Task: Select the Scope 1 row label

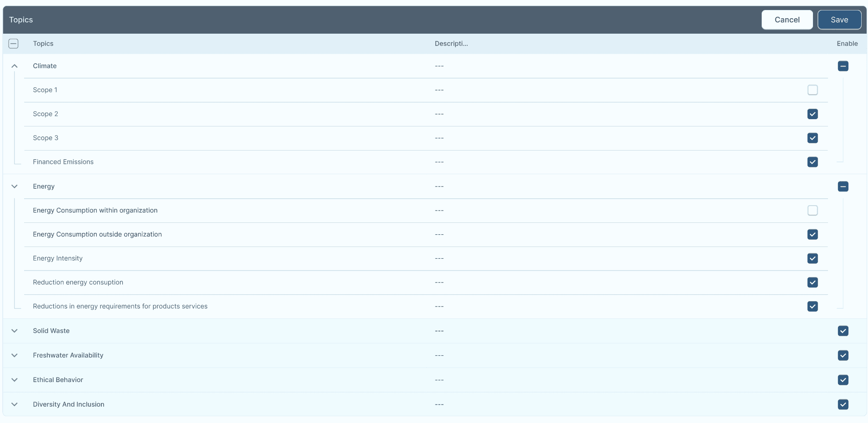Action: pos(45,90)
